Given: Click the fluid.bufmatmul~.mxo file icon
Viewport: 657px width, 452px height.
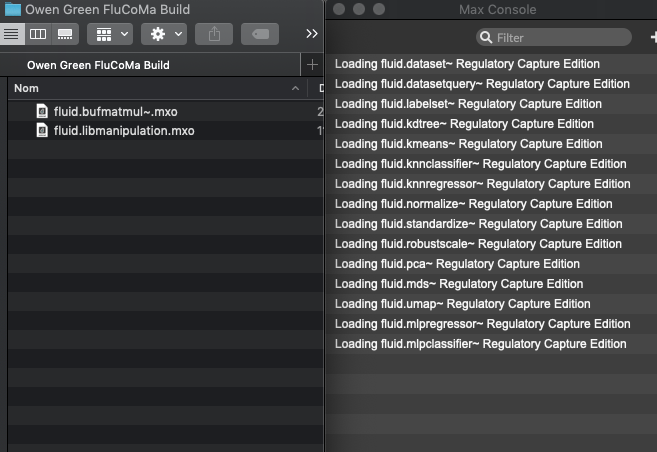Looking at the screenshot, I should point(42,111).
